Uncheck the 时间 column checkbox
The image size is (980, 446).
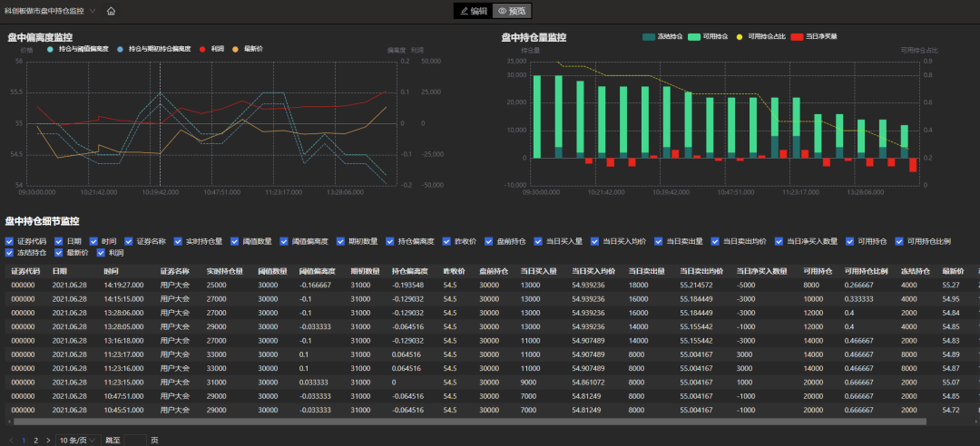93,241
